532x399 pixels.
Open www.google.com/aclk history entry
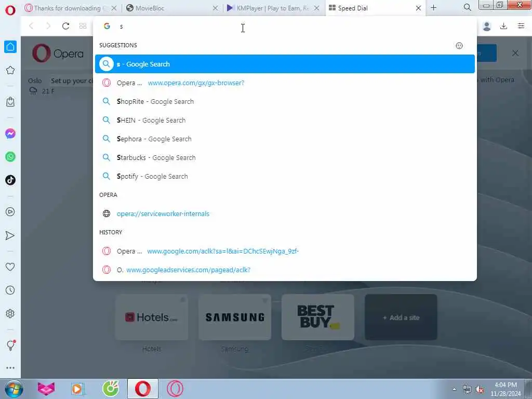285,251
